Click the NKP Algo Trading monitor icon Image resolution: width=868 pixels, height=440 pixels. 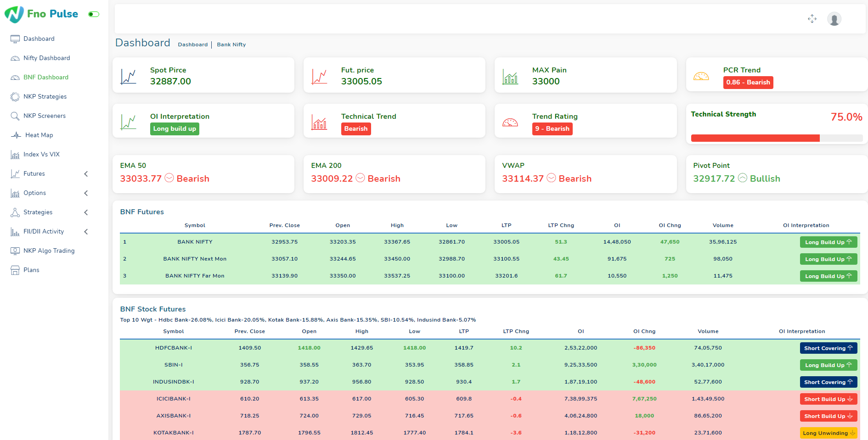[x=15, y=251]
